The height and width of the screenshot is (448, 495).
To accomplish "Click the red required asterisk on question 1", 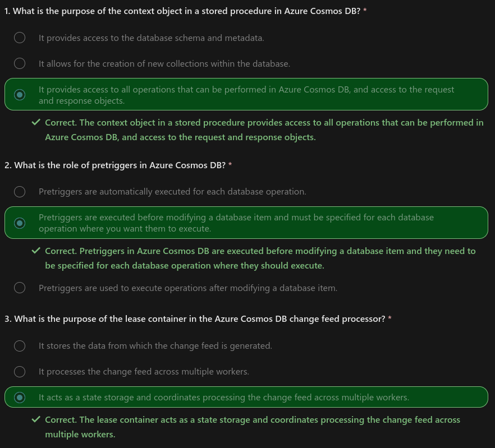I will pos(365,11).
